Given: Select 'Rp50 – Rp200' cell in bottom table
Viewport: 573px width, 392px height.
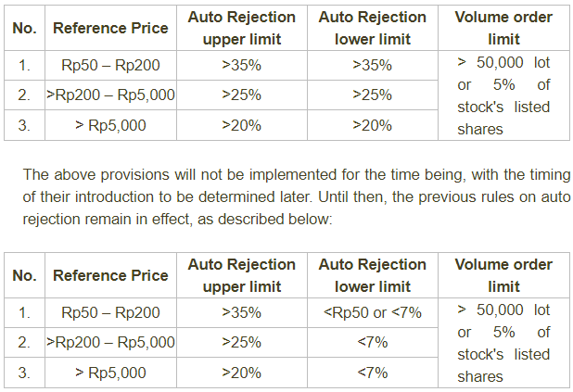Looking at the screenshot, I should [110, 313].
